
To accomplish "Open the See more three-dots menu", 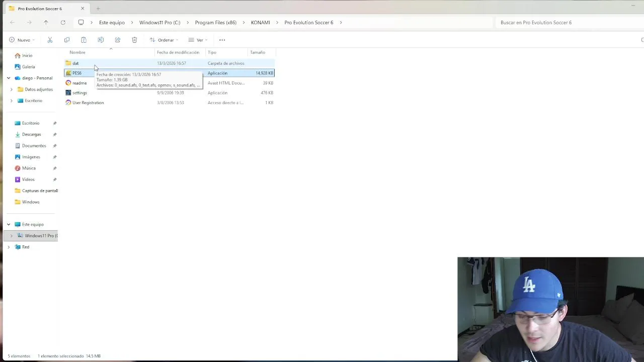I will [222, 40].
